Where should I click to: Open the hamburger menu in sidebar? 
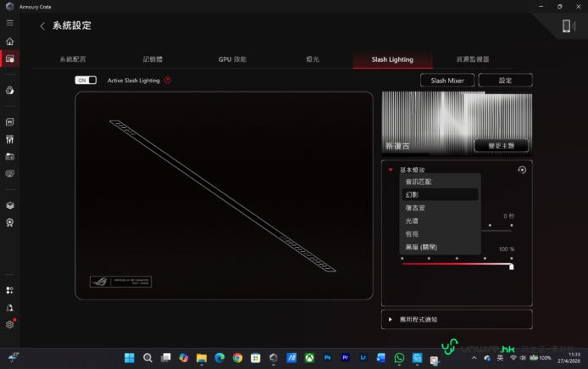pos(10,23)
